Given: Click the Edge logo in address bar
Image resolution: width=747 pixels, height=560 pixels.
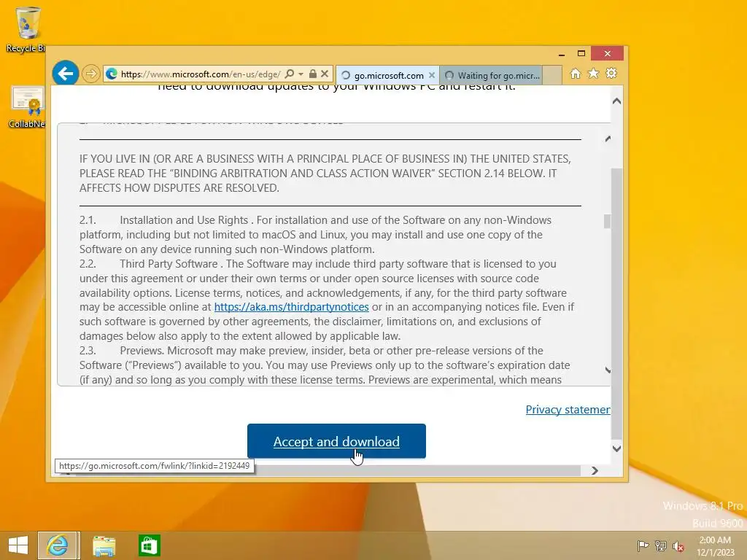Looking at the screenshot, I should tap(112, 74).
